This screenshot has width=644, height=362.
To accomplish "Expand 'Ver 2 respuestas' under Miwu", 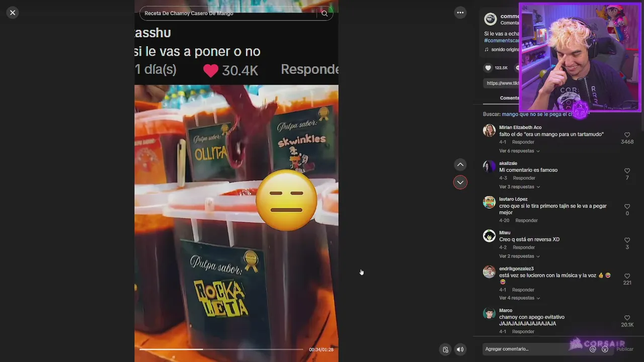I will [519, 256].
